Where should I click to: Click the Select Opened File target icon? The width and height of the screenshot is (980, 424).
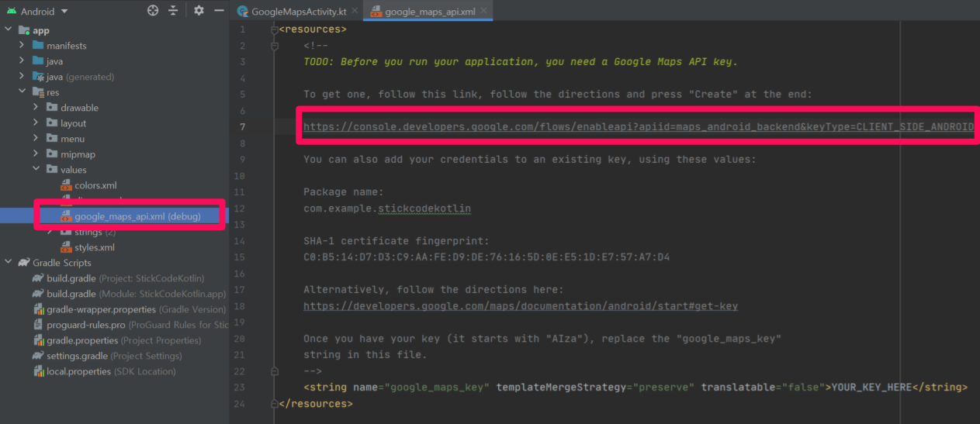[153, 11]
